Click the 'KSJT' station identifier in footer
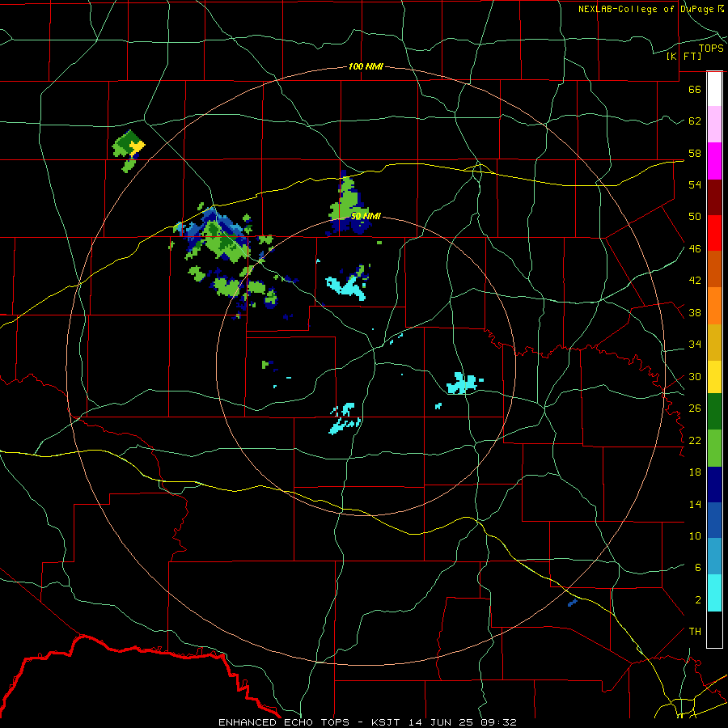The width and height of the screenshot is (728, 728). tap(387, 722)
